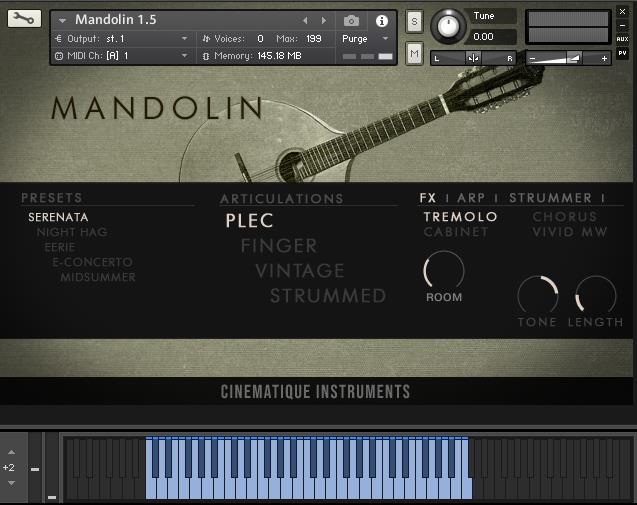Toggle the AUX sends button
This screenshot has height=505, width=637.
[622, 39]
